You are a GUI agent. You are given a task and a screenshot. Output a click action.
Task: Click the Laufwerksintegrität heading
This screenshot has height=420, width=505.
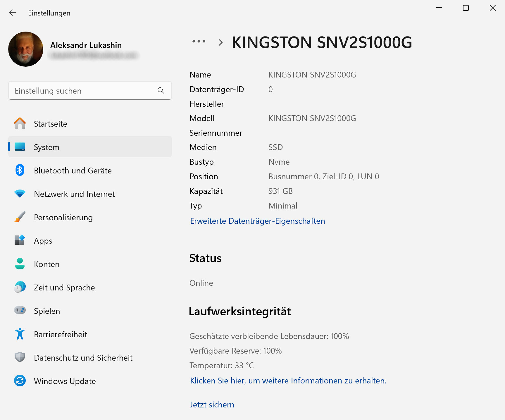pos(240,311)
